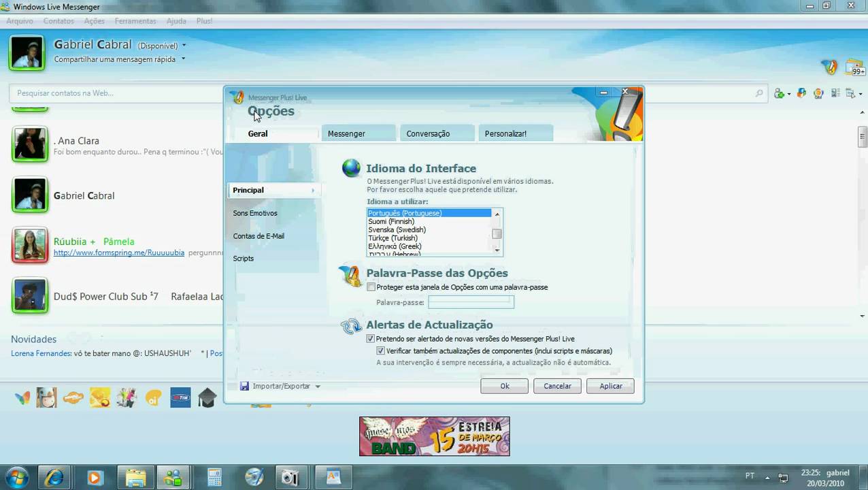
Task: Open Windows Media Player from the taskbar
Action: click(x=95, y=477)
